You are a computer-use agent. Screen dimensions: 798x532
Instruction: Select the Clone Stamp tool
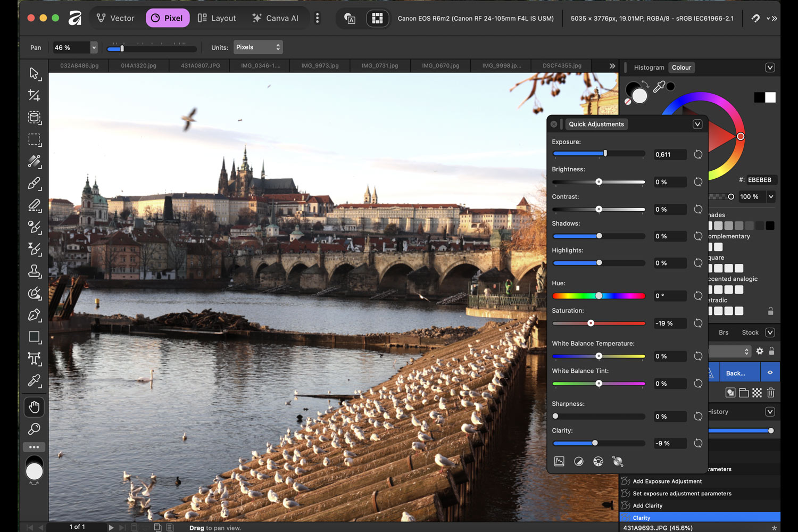(34, 271)
